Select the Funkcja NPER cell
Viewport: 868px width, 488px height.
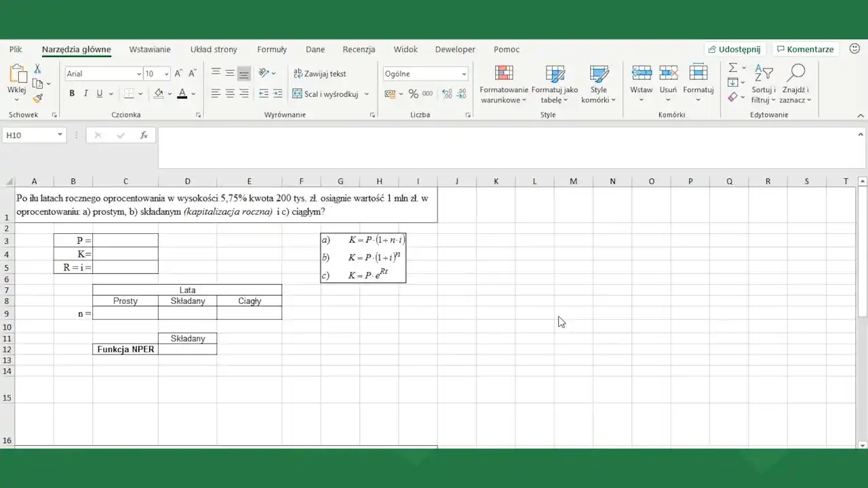pyautogui.click(x=125, y=349)
